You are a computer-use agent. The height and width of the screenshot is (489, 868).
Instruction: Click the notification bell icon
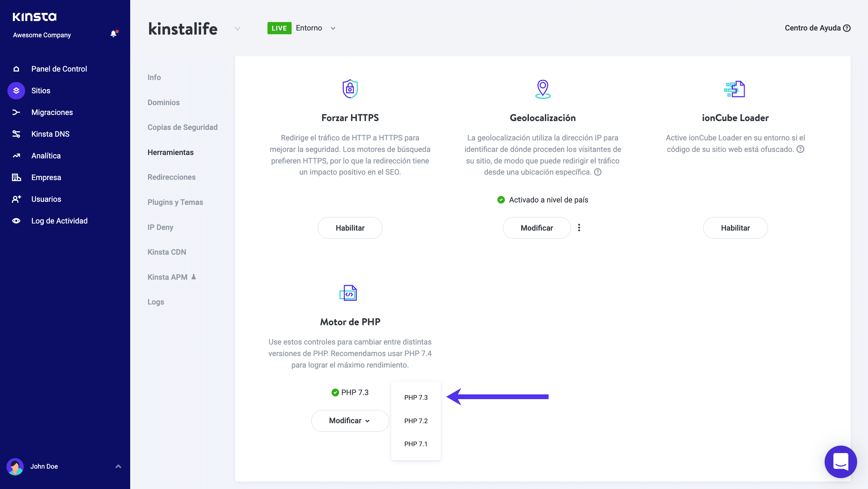pyautogui.click(x=114, y=34)
